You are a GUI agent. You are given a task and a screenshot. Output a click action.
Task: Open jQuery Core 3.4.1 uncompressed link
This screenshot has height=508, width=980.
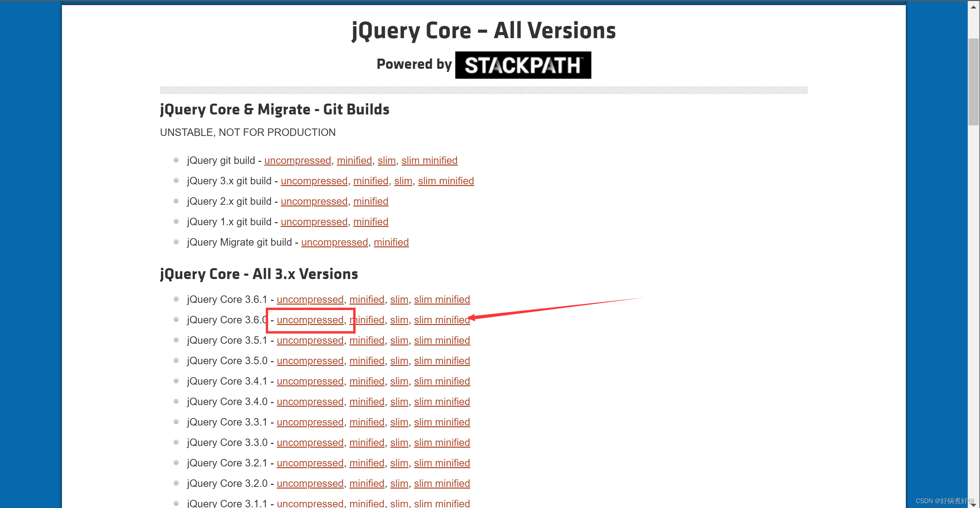tap(310, 381)
